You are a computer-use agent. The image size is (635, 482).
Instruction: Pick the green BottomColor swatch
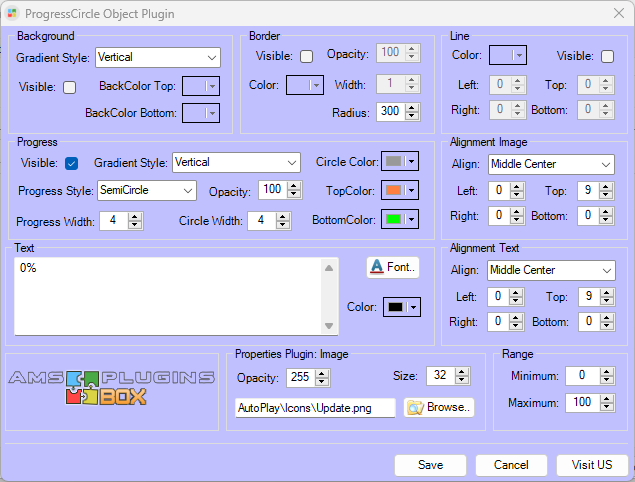point(401,217)
